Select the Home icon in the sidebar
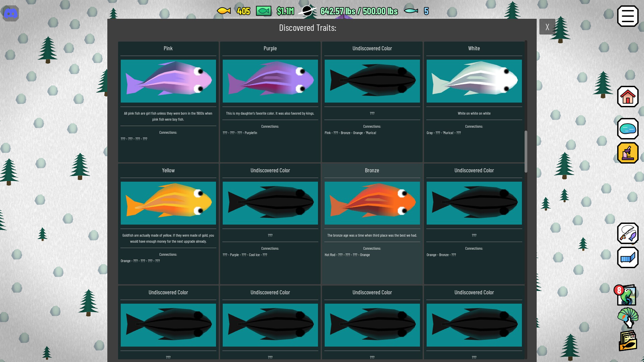 point(628,97)
